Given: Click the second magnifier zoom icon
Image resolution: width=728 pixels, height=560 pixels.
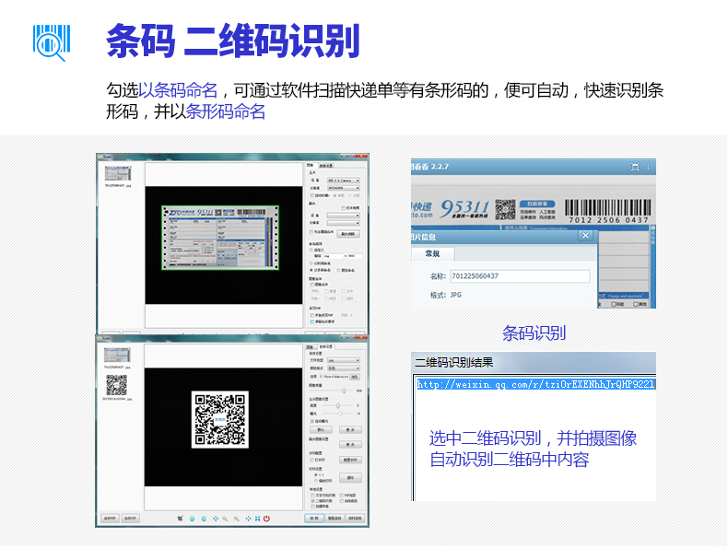Looking at the screenshot, I should point(236,519).
